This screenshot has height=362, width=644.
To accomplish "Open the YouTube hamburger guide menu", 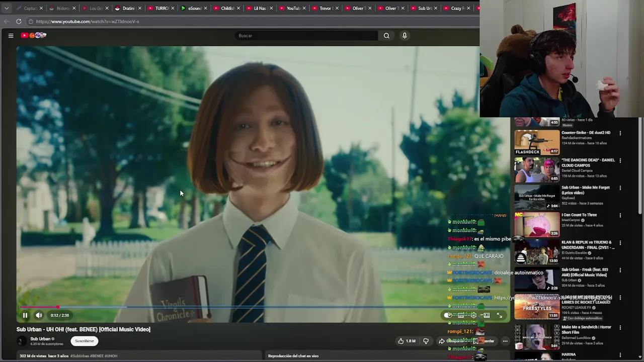I will coord(11,35).
